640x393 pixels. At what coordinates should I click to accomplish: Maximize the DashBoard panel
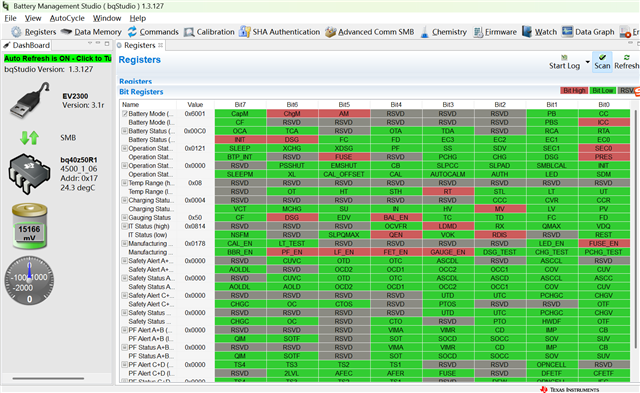pyautogui.click(x=107, y=43)
